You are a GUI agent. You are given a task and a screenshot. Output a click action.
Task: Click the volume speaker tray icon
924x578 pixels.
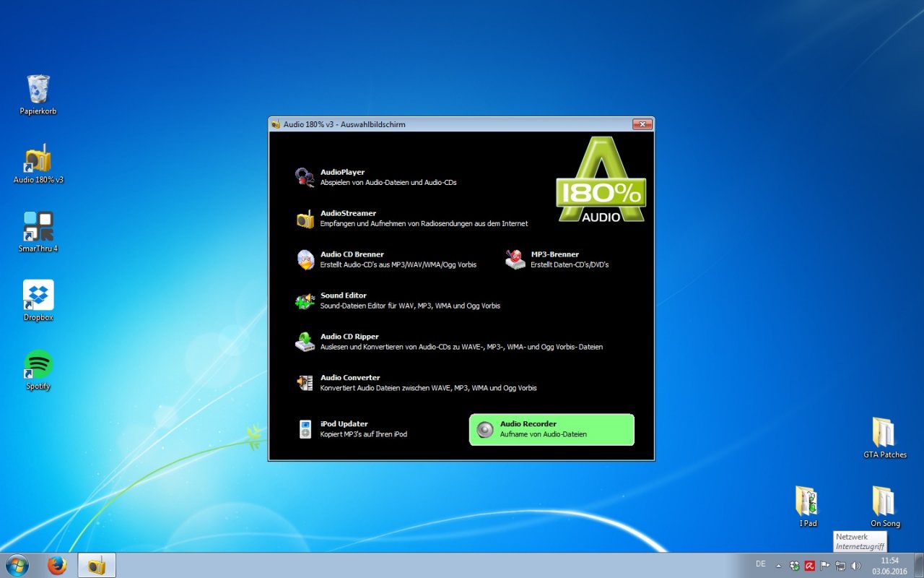[x=856, y=566]
